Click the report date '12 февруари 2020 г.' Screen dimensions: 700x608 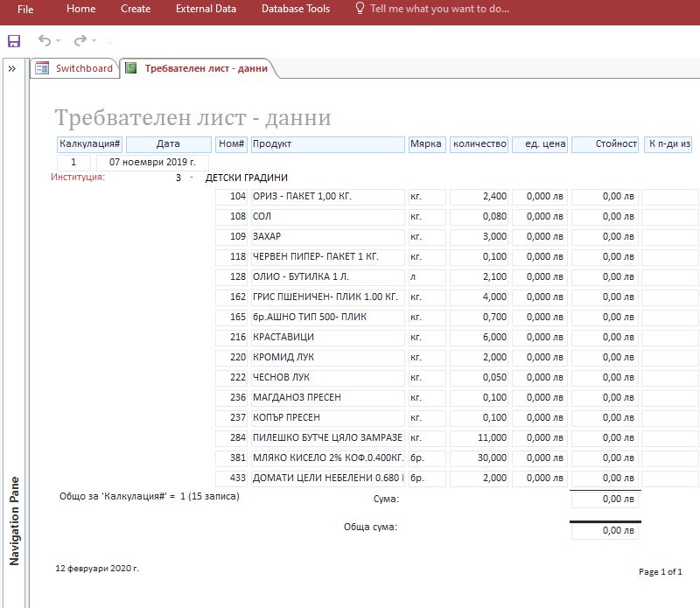(97, 569)
